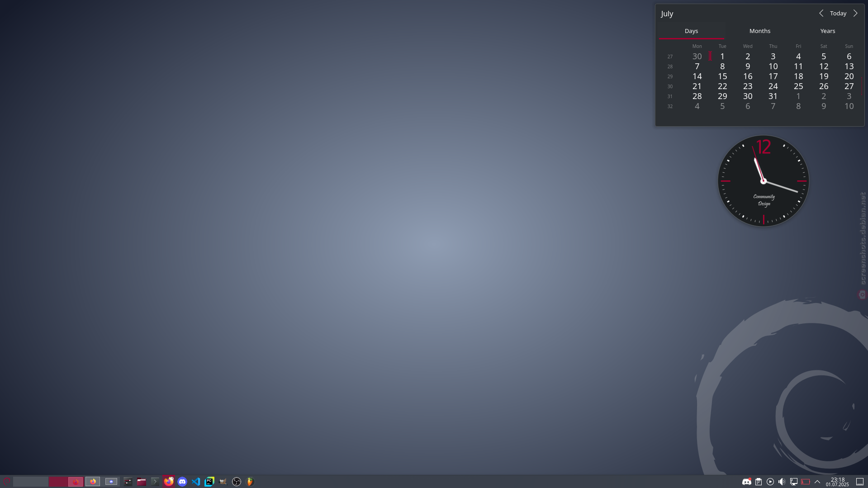Select July 29 in calendar
The height and width of the screenshot is (488, 868).
tap(722, 96)
